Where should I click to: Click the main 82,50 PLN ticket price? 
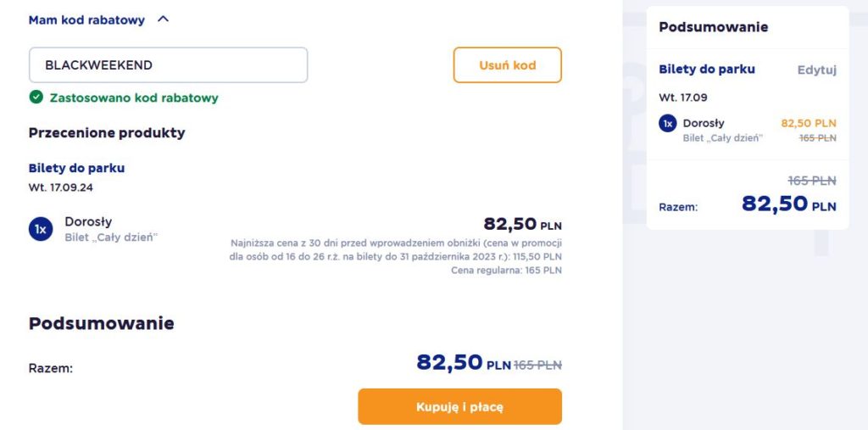[522, 224]
